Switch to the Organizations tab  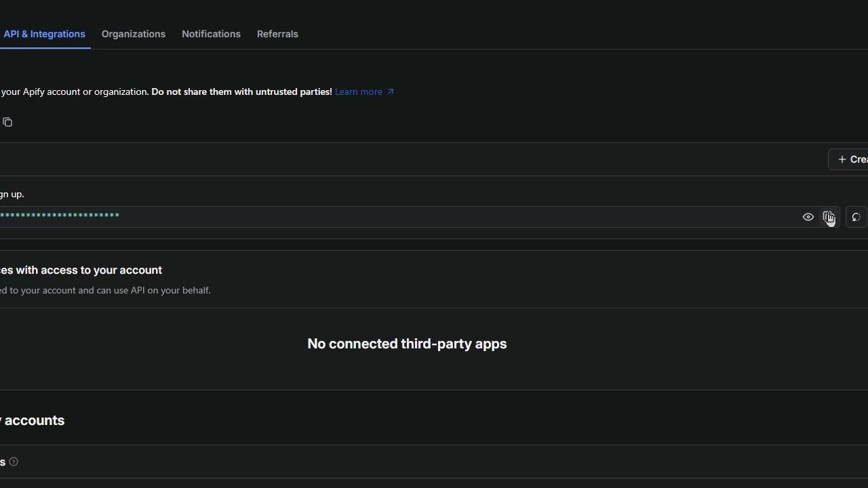tap(134, 34)
